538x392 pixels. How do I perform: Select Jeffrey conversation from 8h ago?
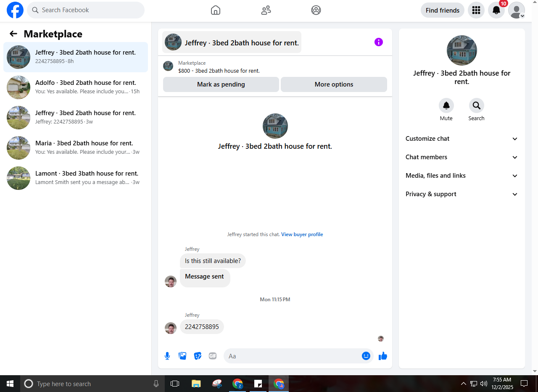click(x=76, y=57)
